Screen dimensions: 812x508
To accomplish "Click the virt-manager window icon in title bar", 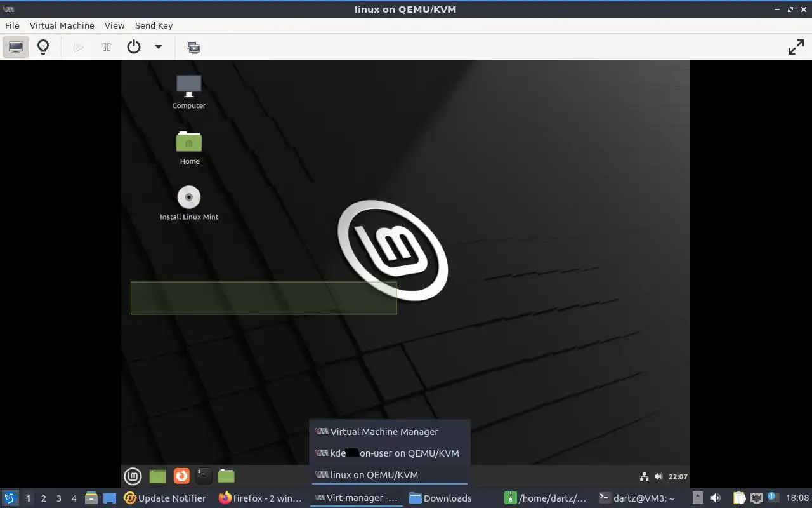I will (x=9, y=9).
